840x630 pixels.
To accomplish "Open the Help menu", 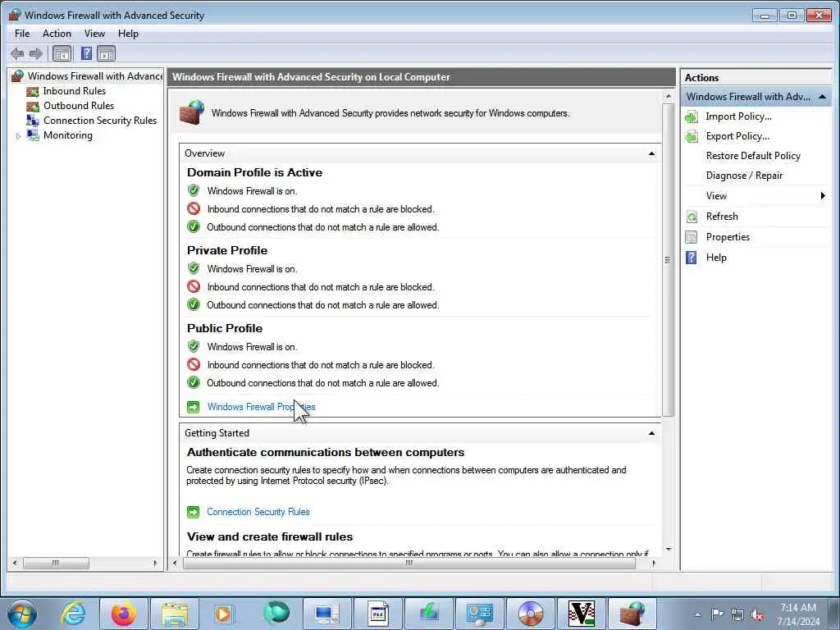I will point(129,34).
